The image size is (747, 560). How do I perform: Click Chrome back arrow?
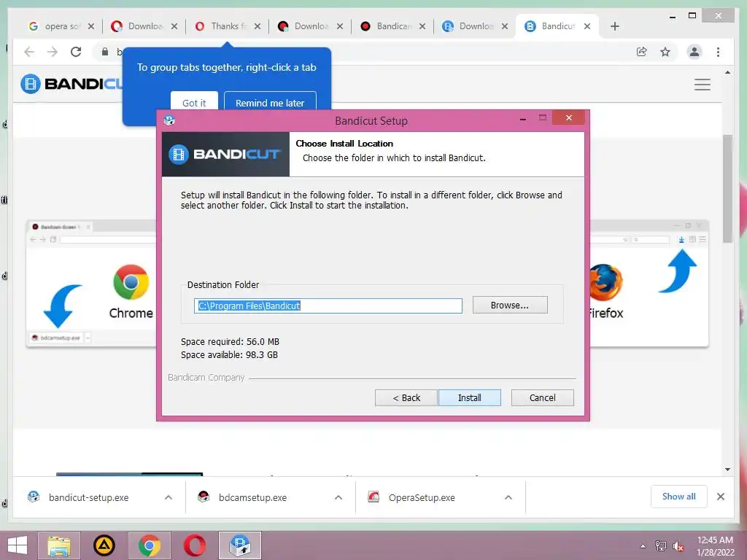[29, 52]
